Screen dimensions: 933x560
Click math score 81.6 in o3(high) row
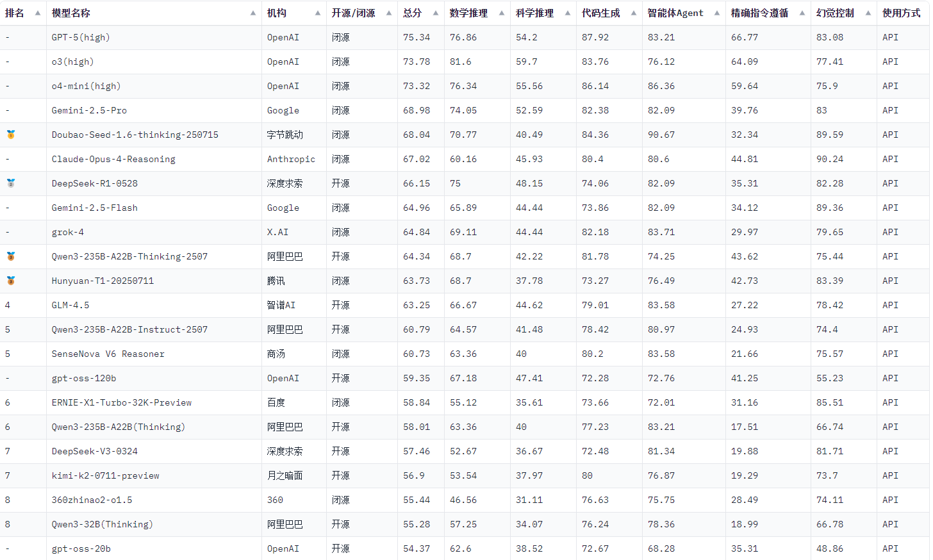[x=460, y=62]
